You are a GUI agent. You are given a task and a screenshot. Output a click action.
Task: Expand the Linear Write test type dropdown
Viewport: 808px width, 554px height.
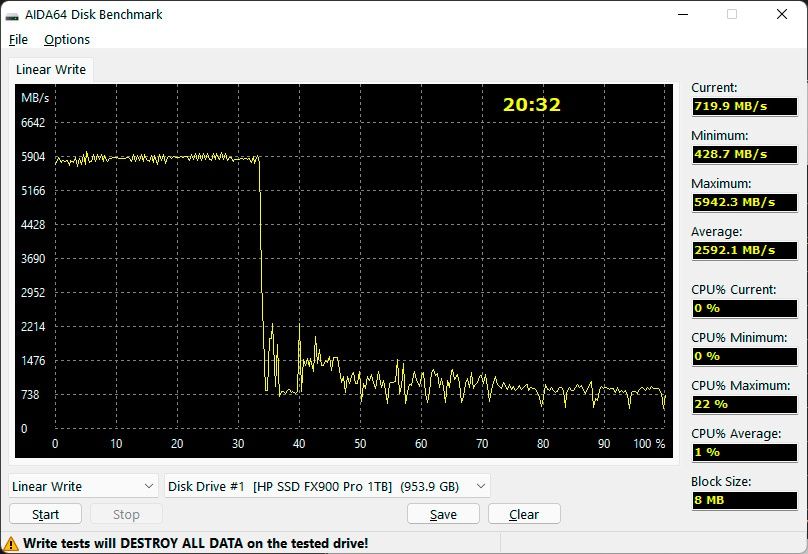(83, 486)
